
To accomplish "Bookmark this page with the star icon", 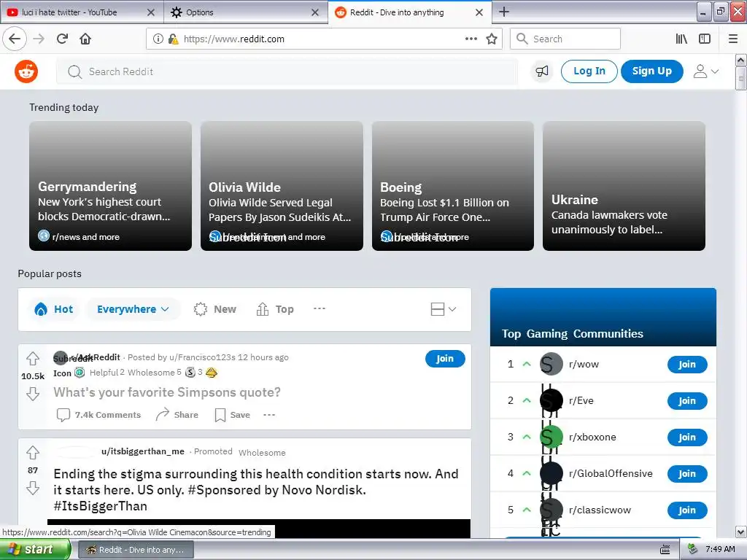I will point(492,39).
